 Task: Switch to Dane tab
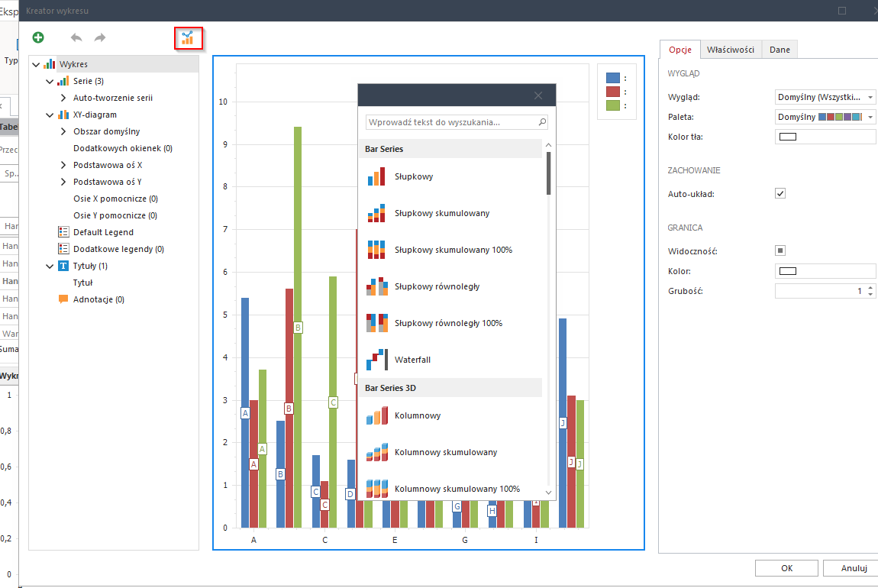[x=780, y=50]
